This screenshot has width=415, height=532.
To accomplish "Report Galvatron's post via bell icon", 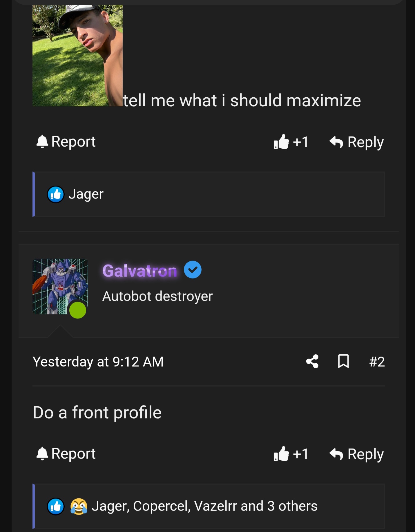I will pos(66,454).
